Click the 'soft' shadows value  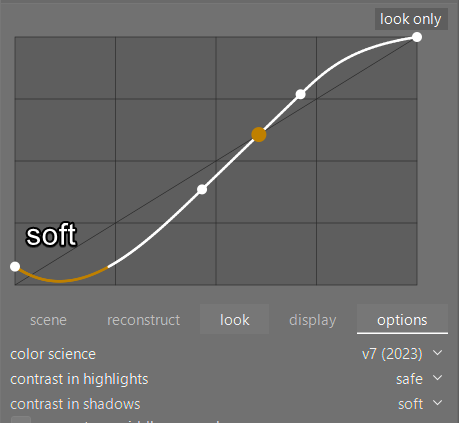[411, 404]
